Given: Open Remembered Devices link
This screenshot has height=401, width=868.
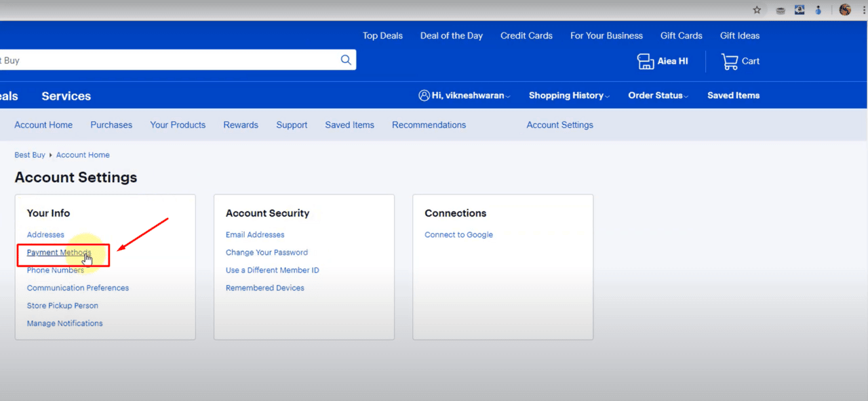Looking at the screenshot, I should 265,288.
